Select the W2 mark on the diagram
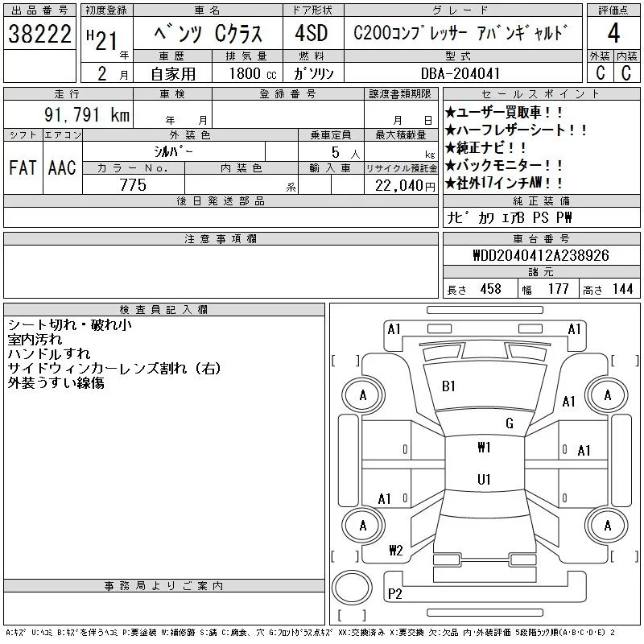 pos(395,551)
